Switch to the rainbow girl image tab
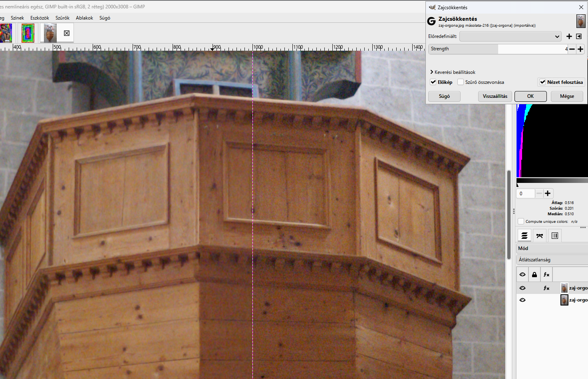The image size is (588, 379). pos(6,33)
